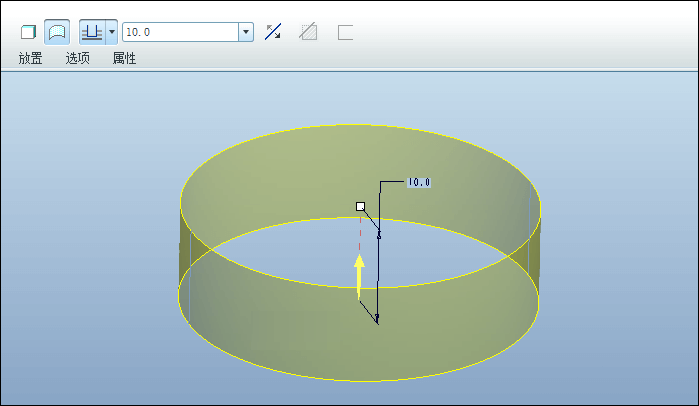Screen dimensions: 699x406
Task: Click the yellow direction arrow in the model
Action: [359, 277]
